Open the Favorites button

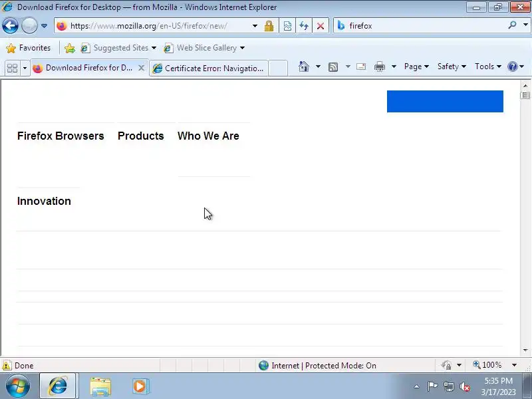click(x=28, y=48)
